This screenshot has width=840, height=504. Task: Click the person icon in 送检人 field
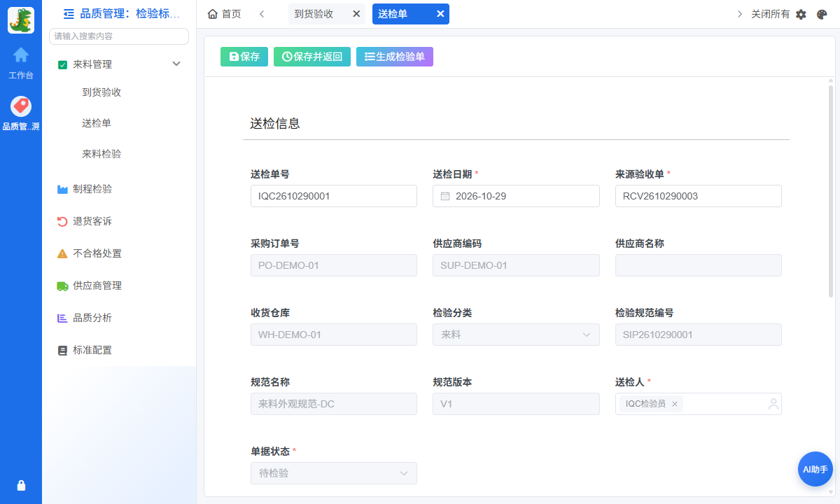773,404
